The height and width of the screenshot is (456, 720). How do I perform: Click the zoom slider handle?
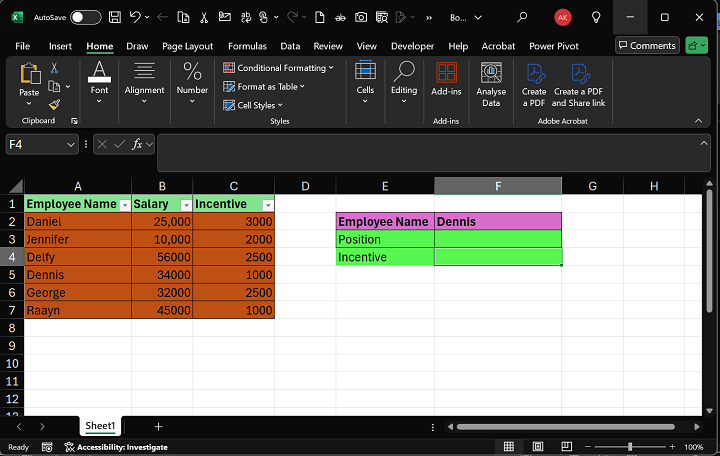pyautogui.click(x=629, y=447)
